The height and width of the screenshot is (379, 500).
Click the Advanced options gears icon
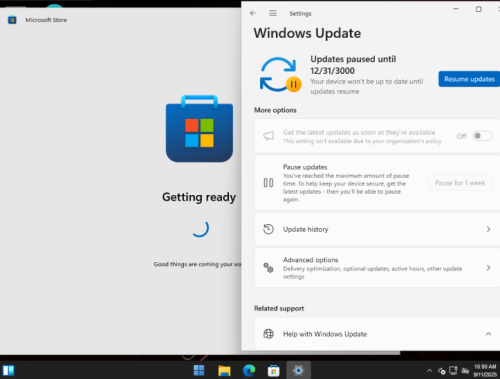pos(268,268)
